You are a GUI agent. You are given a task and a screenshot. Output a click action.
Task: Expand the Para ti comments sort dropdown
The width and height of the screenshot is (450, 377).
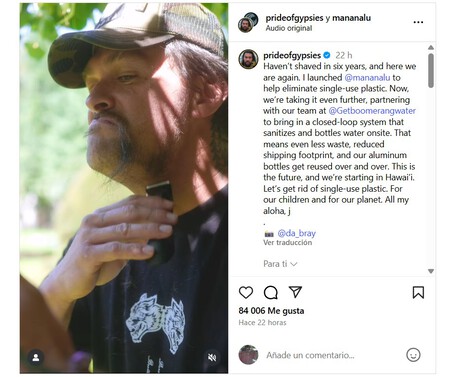[x=280, y=264]
